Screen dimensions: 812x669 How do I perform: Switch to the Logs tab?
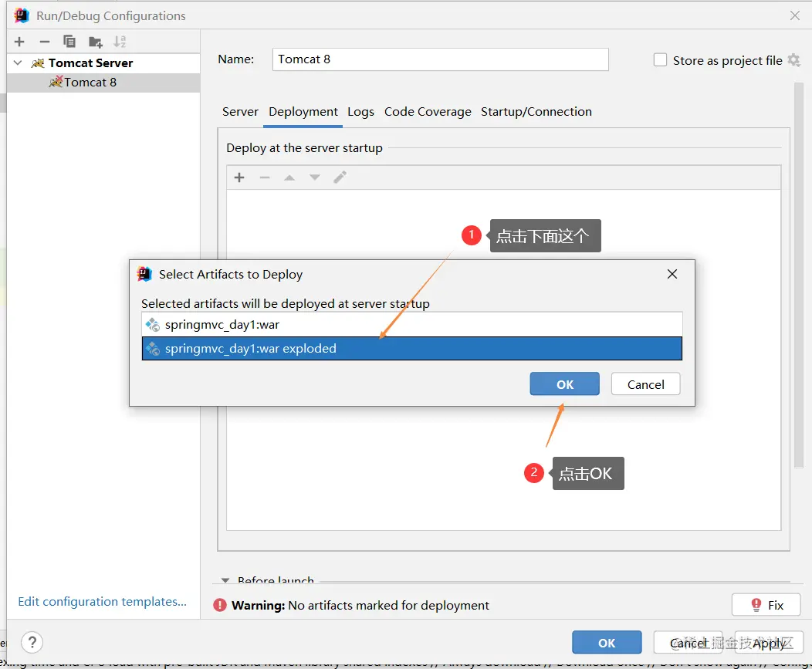tap(361, 112)
